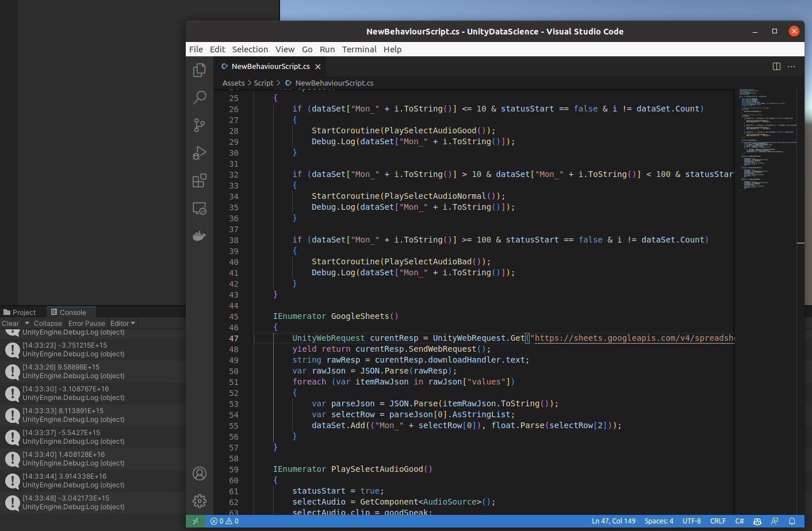812x531 pixels.
Task: Open Source Control view
Action: (200, 125)
